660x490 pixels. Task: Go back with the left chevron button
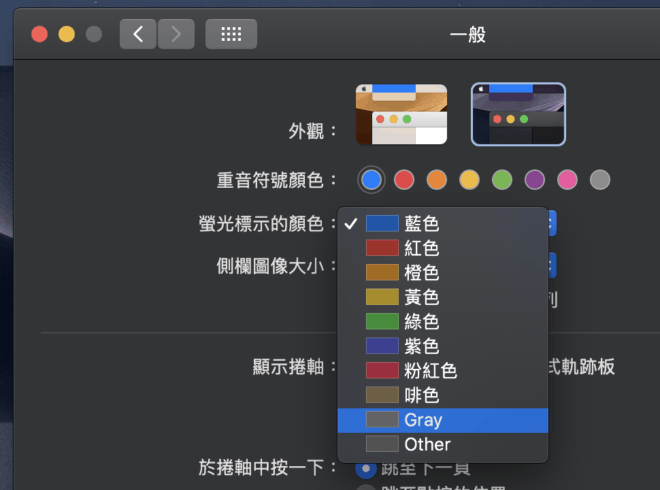point(138,34)
